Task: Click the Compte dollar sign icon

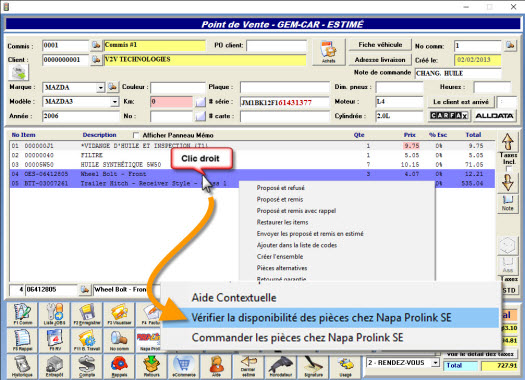Action: [87, 366]
